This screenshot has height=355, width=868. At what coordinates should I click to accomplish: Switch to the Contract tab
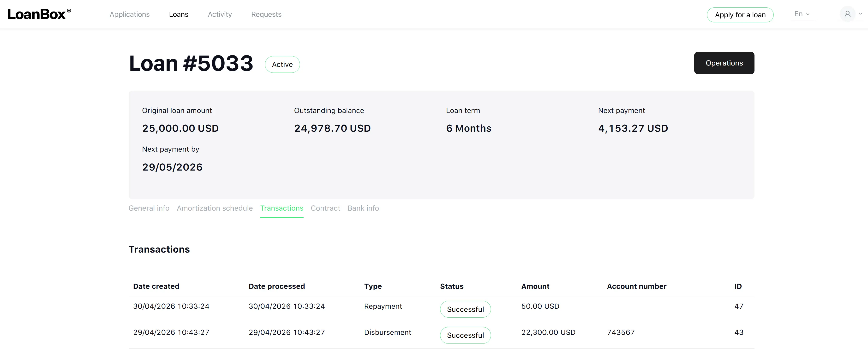tap(325, 208)
